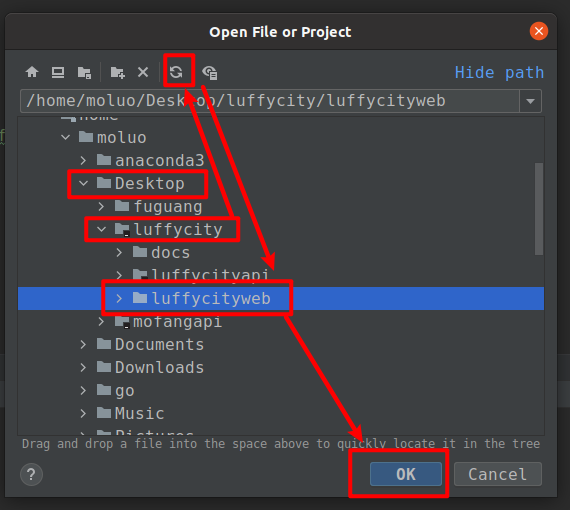570x510 pixels.
Task: Toggle show hidden files eye icon
Action: 210,72
